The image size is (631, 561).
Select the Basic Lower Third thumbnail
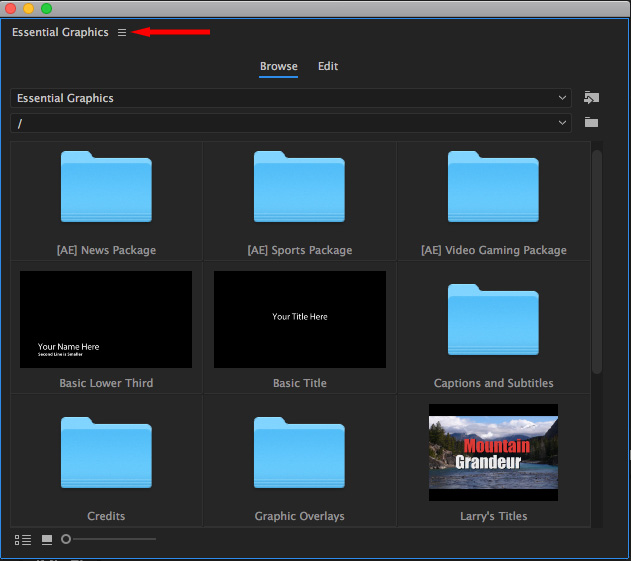(106, 319)
